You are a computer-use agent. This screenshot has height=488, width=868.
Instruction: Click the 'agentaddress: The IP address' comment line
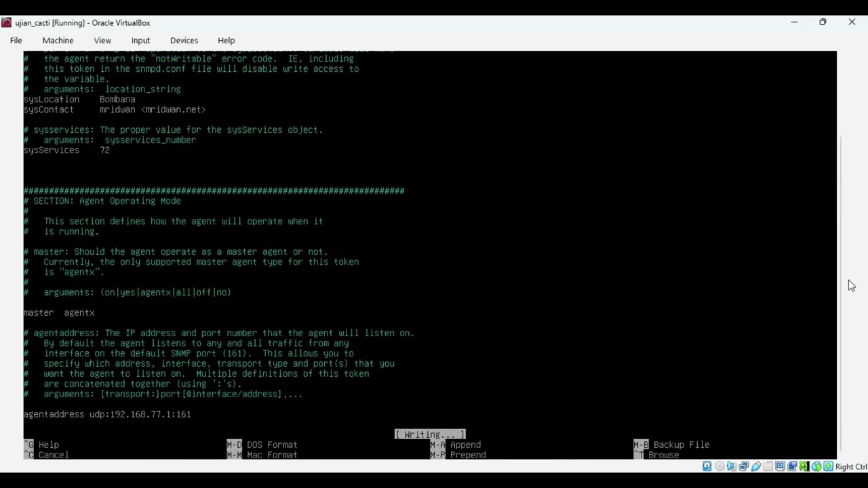click(219, 333)
